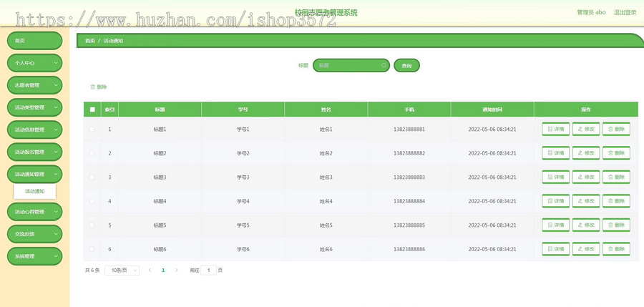Open 详情 for row 标题5
Screen dimensions: 644x307
[556, 225]
